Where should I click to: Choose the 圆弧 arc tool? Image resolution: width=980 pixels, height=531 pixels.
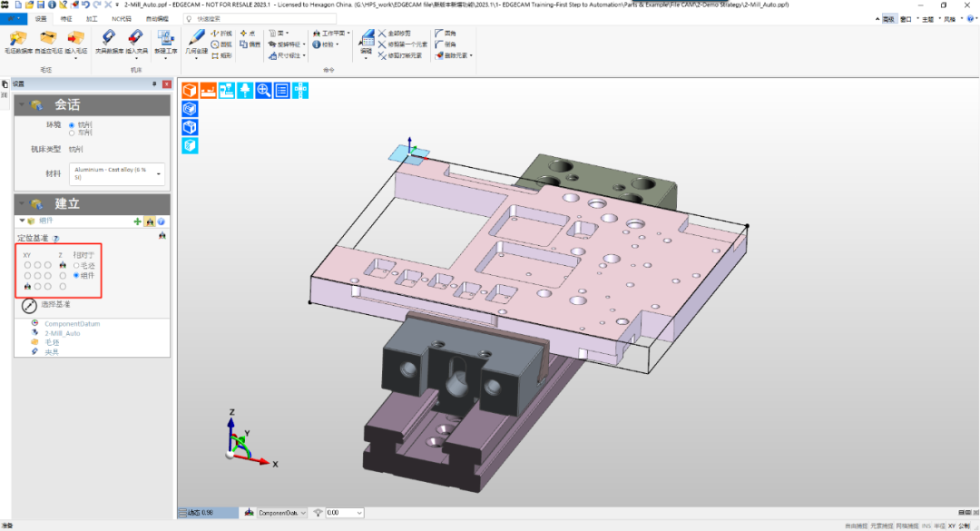[x=221, y=44]
